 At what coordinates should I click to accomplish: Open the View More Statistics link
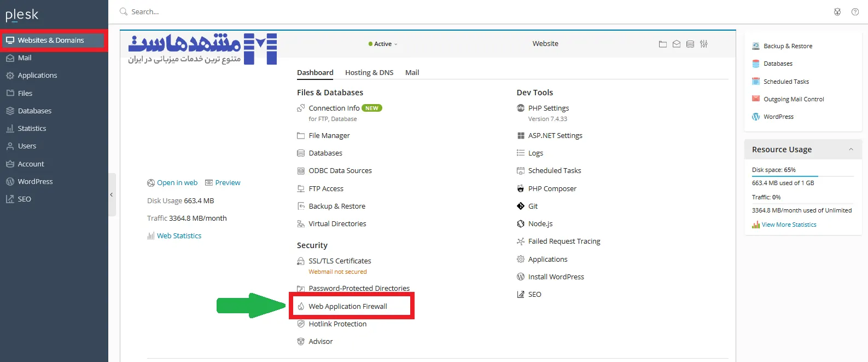coord(789,225)
